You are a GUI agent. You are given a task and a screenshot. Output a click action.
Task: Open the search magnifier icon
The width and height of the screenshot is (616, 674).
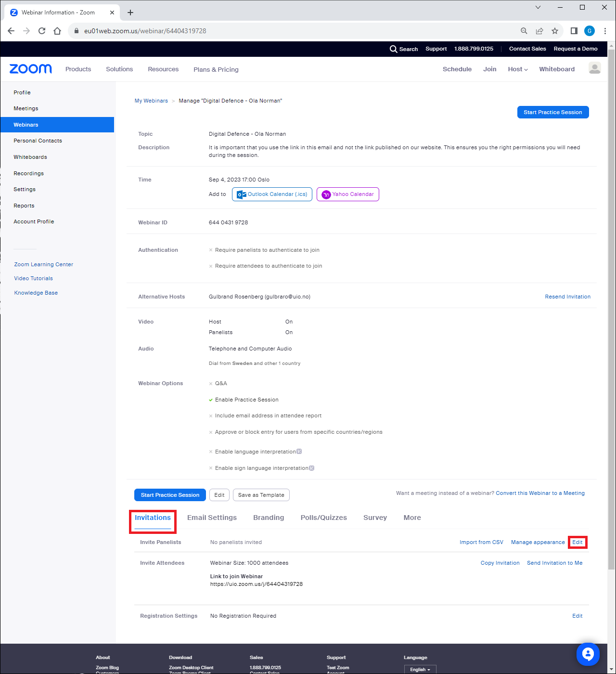pos(394,49)
